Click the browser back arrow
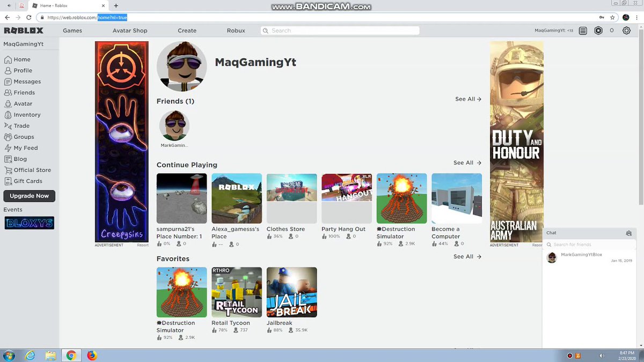 click(7, 17)
